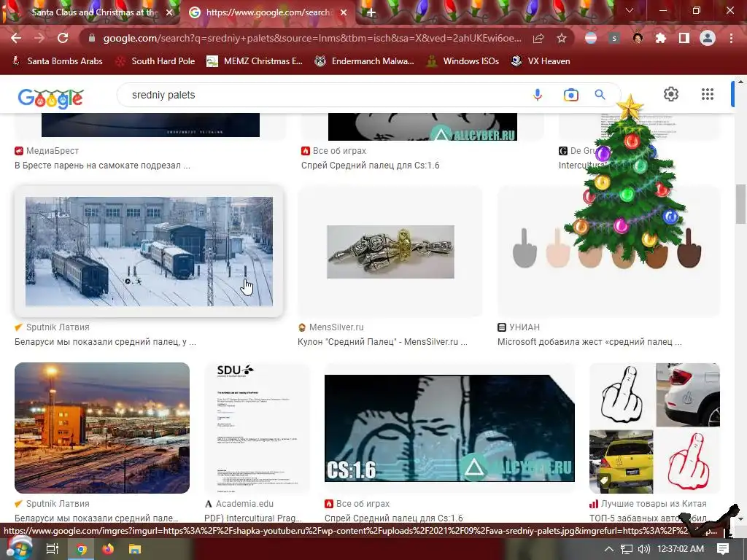Open the SDU document image result
Image resolution: width=747 pixels, height=560 pixels.
(x=257, y=427)
